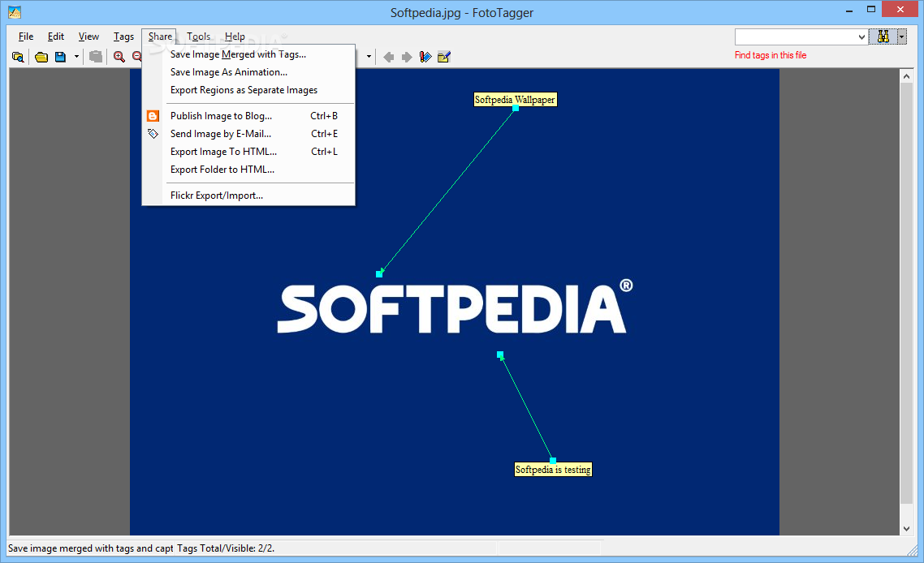Expand the tag search combo box
924x563 pixels.
point(861,37)
